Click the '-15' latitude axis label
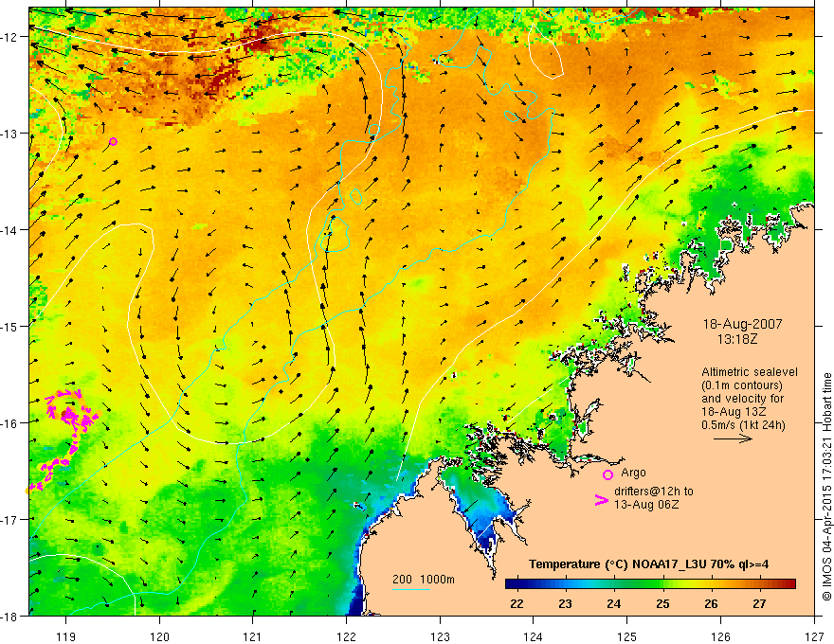Viewport: 834px width, 644px height. click(10, 326)
